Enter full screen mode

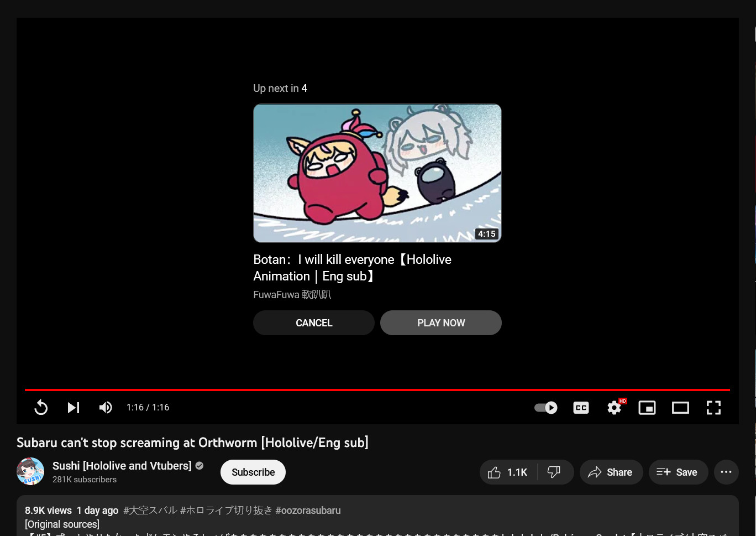coord(713,408)
